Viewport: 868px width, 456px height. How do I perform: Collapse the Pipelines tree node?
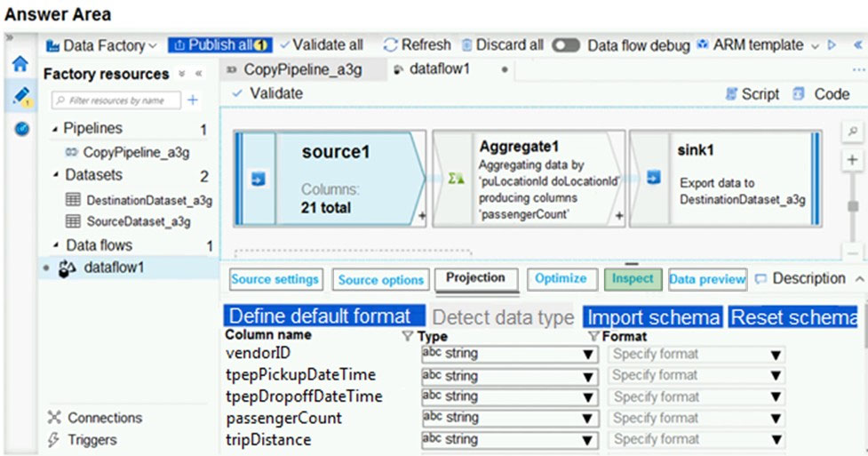tap(55, 129)
